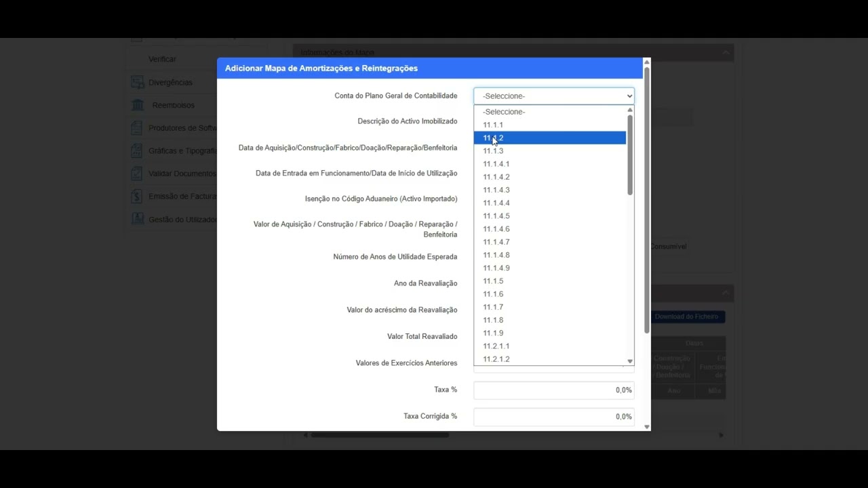The image size is (868, 488).
Task: Click the Taxa Corrigida % input field
Action: tap(553, 416)
